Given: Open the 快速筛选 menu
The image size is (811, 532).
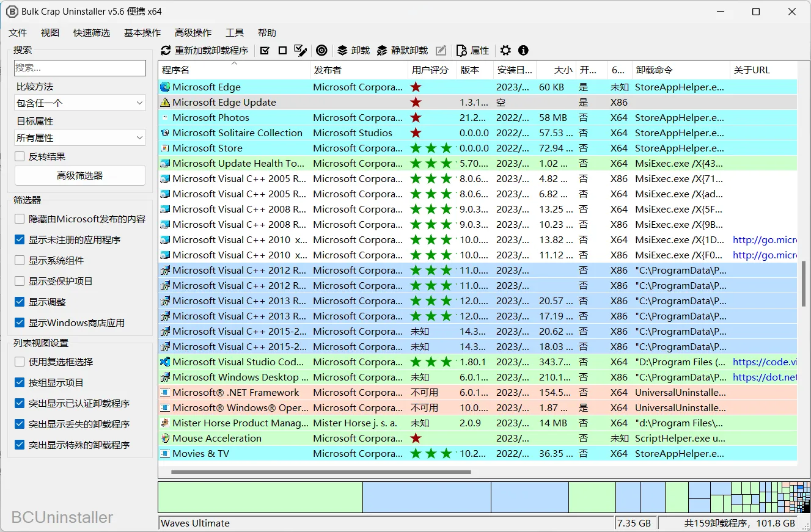Looking at the screenshot, I should 91,32.
